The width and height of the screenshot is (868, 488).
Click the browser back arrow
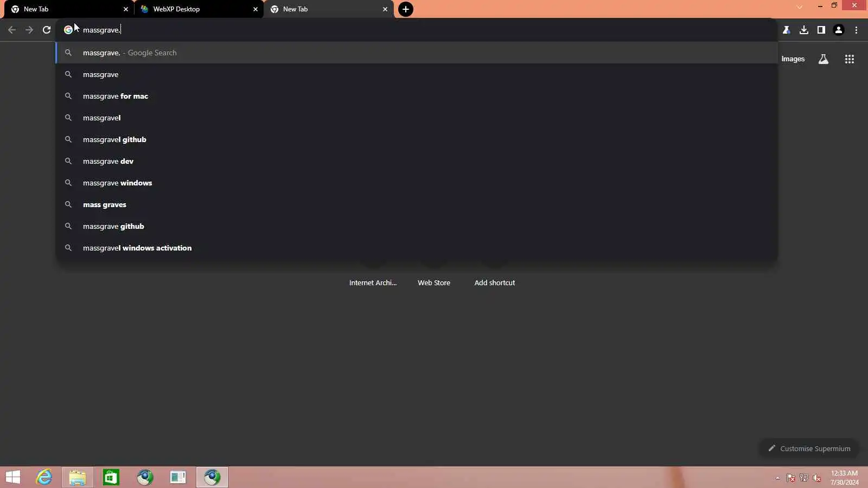[12, 30]
